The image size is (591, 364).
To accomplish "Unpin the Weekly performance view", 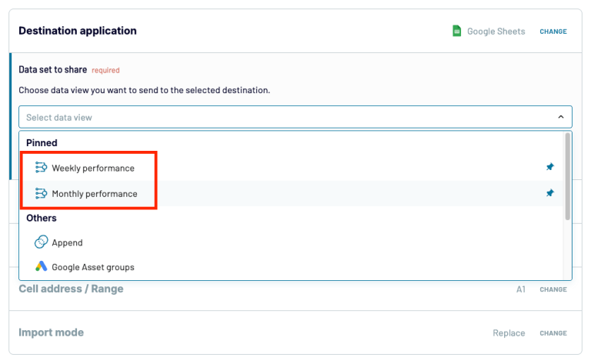I will [x=549, y=168].
